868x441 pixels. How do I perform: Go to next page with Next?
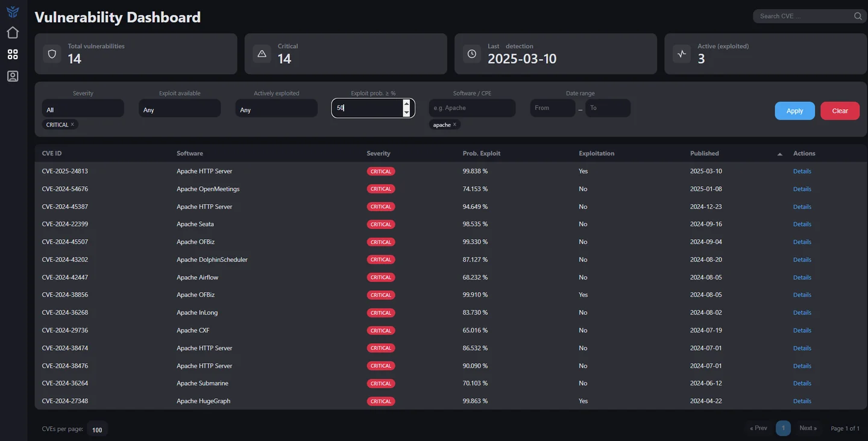[808, 428]
